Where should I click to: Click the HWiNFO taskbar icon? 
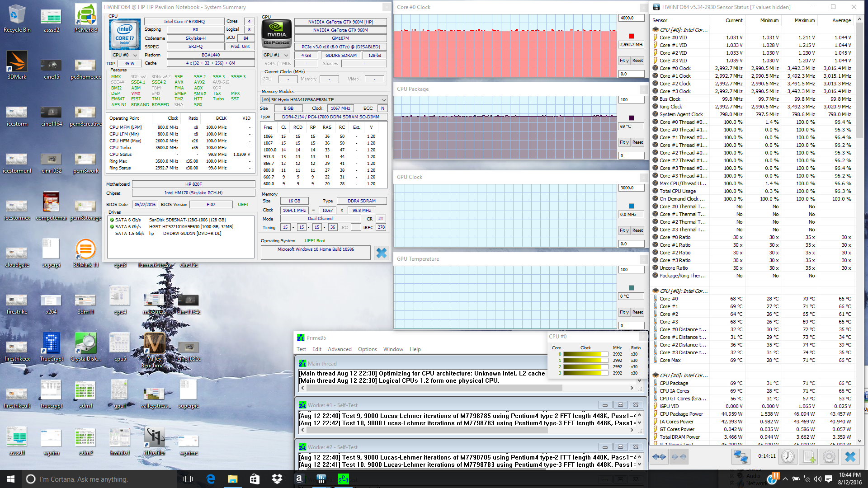(321, 479)
